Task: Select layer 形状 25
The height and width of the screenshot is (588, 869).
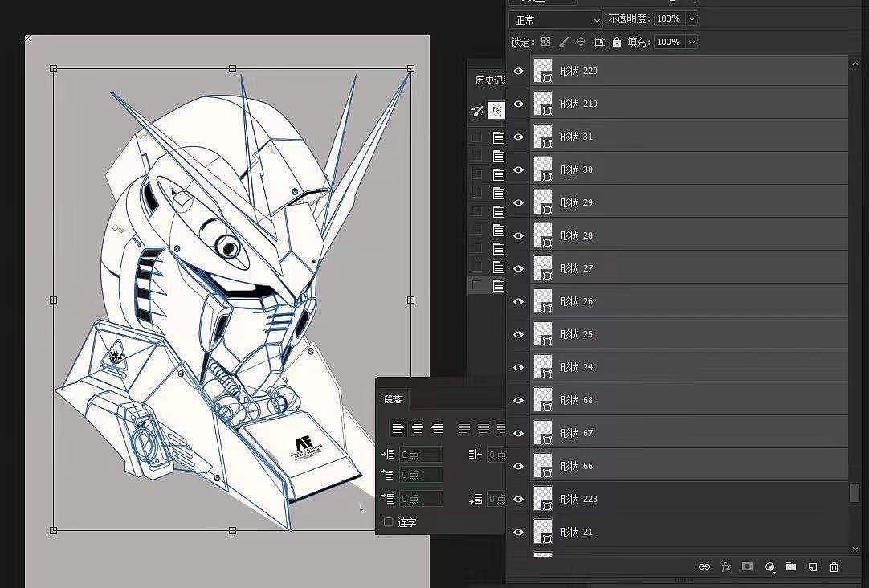Action: click(x=689, y=334)
